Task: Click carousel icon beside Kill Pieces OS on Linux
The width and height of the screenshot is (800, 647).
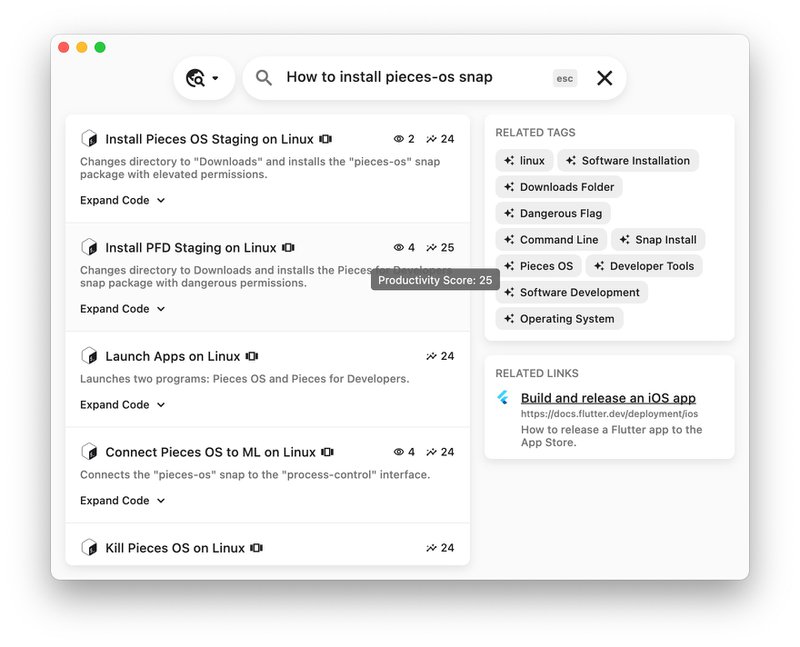Action: (257, 548)
